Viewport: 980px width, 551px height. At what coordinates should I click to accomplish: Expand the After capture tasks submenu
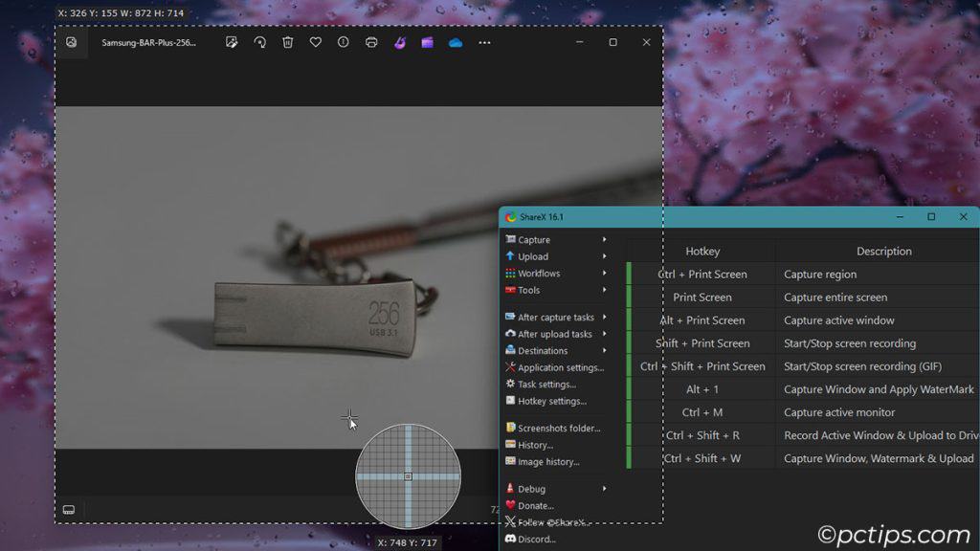555,318
